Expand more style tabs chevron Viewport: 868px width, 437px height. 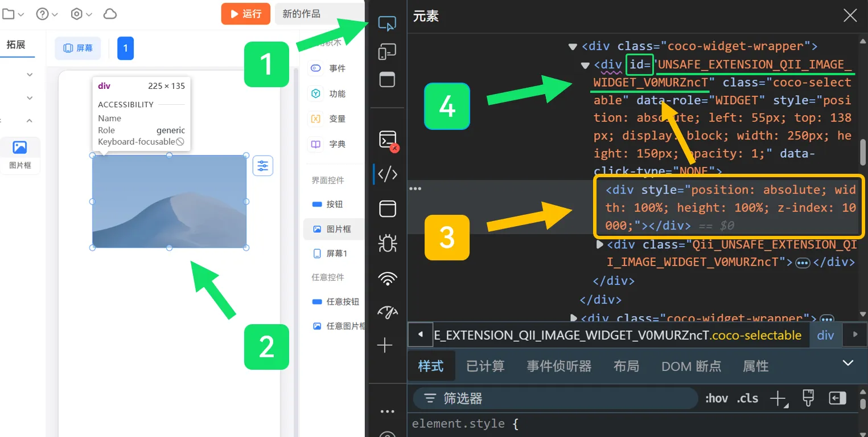pos(848,363)
